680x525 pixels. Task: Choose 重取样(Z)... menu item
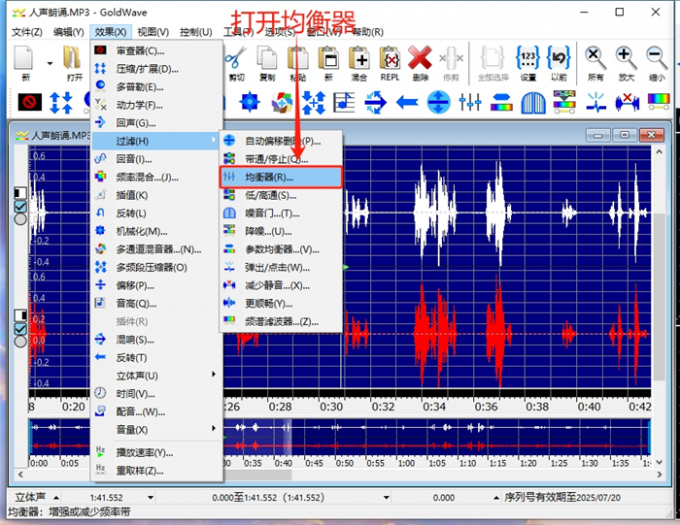coord(157,471)
